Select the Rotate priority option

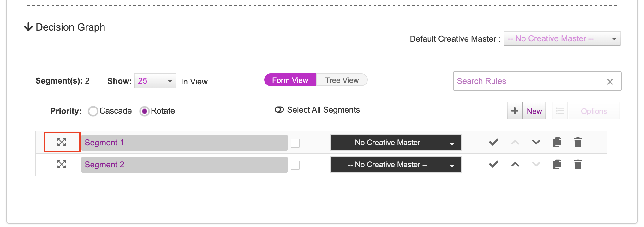click(145, 111)
